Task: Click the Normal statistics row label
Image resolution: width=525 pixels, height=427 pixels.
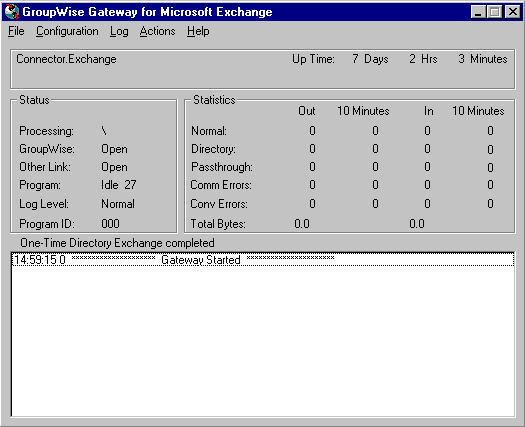Action: point(209,131)
